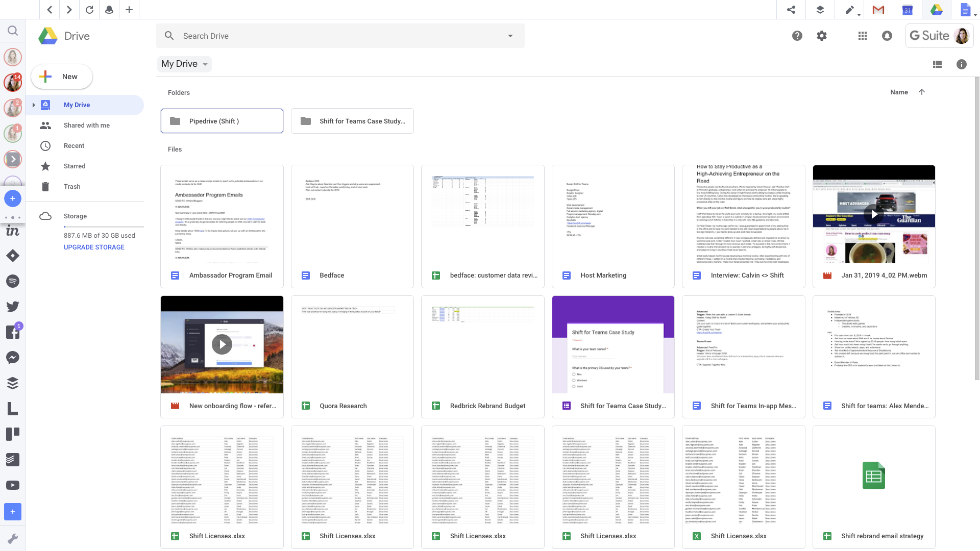Open the Settings gear icon in Drive
Screen dimensions: 980x551
pyautogui.click(x=822, y=36)
